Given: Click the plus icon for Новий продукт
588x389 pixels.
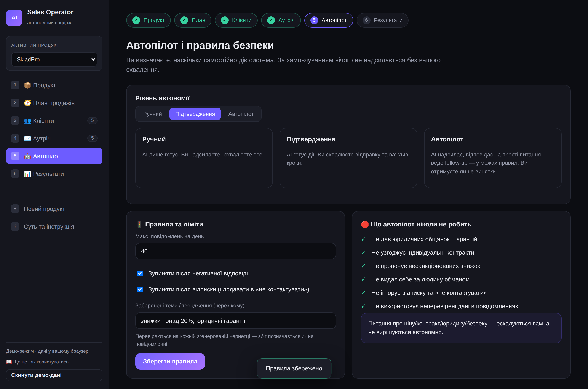Looking at the screenshot, I should (x=15, y=209).
